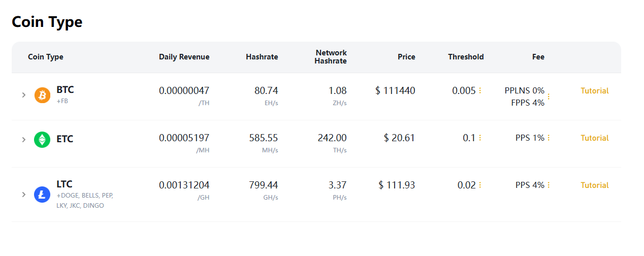Expand the LTC row chevron
644x256 pixels.
point(23,195)
